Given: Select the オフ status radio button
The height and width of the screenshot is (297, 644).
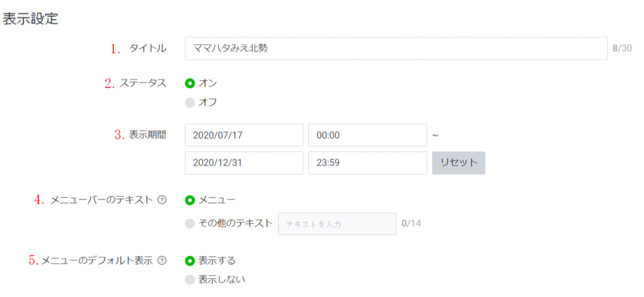Looking at the screenshot, I should [x=190, y=103].
